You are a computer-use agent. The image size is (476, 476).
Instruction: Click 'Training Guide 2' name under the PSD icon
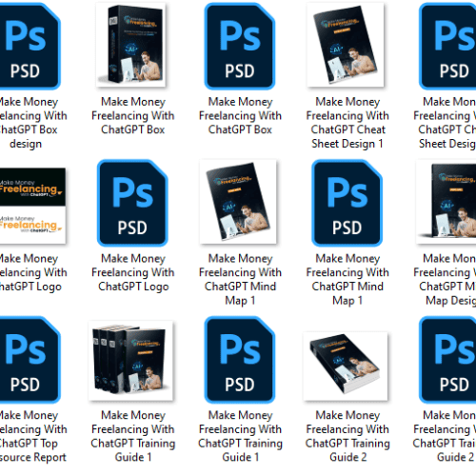point(445,436)
